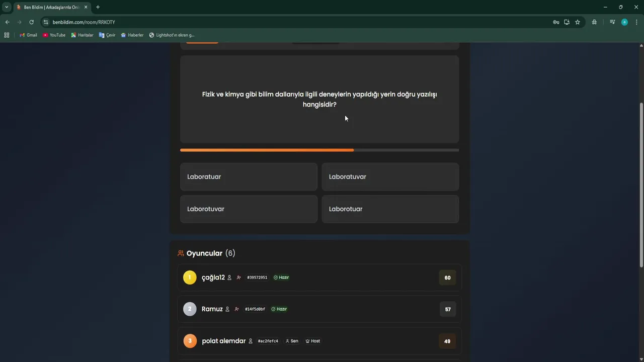Open the Lightshot'ın ekran bookmark
This screenshot has height=362, width=644.
172,35
